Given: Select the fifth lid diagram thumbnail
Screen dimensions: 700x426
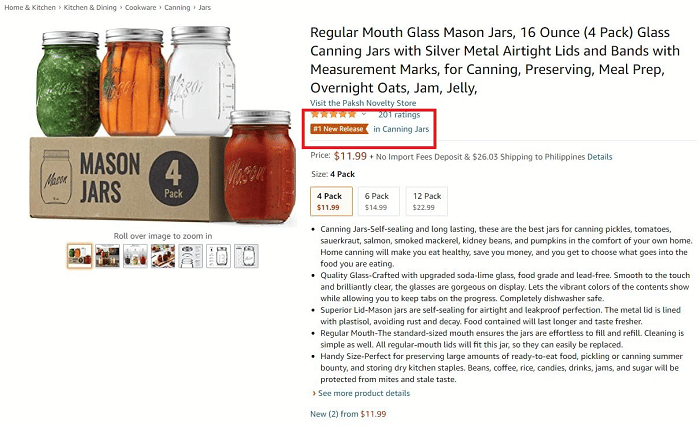Looking at the screenshot, I should pyautogui.click(x=191, y=256).
